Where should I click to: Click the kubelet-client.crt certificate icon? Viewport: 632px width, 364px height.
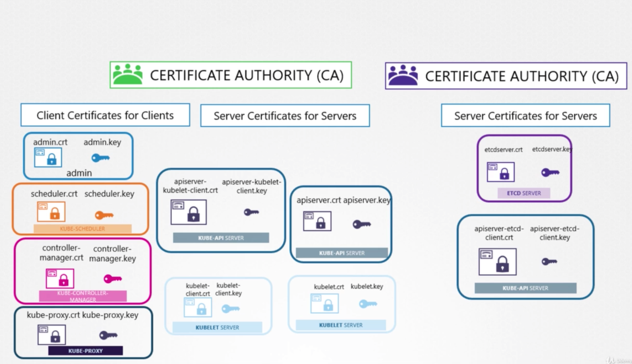[198, 307]
